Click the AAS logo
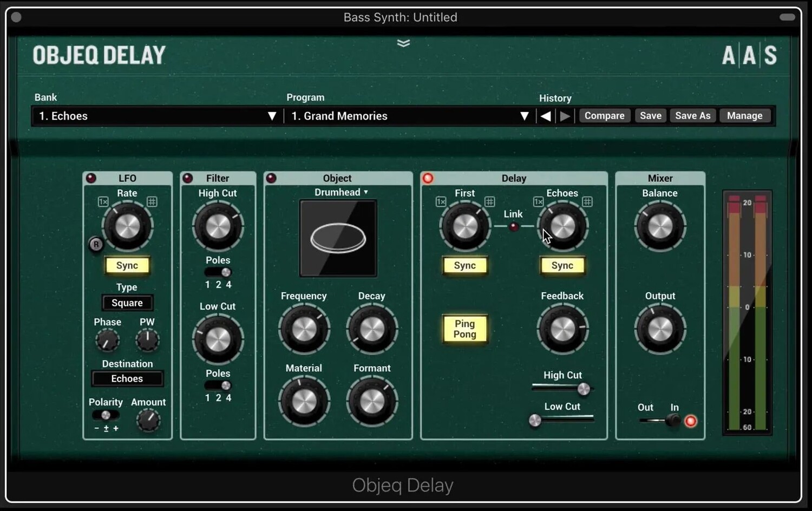 (749, 55)
